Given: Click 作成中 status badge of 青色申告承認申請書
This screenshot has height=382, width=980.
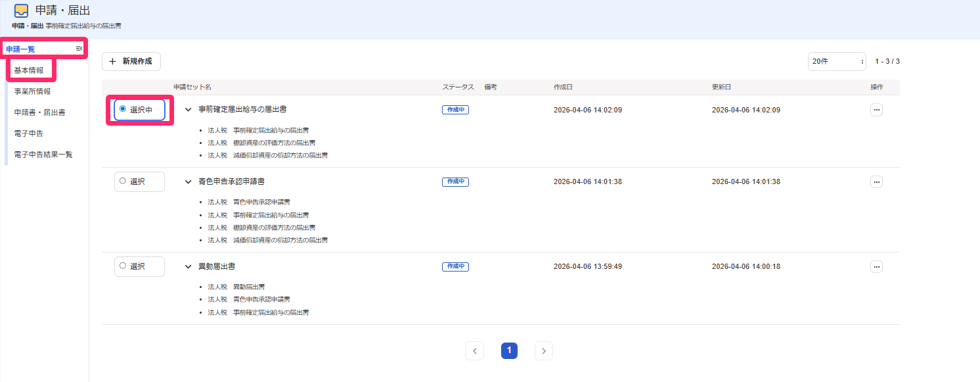Looking at the screenshot, I should [x=455, y=181].
